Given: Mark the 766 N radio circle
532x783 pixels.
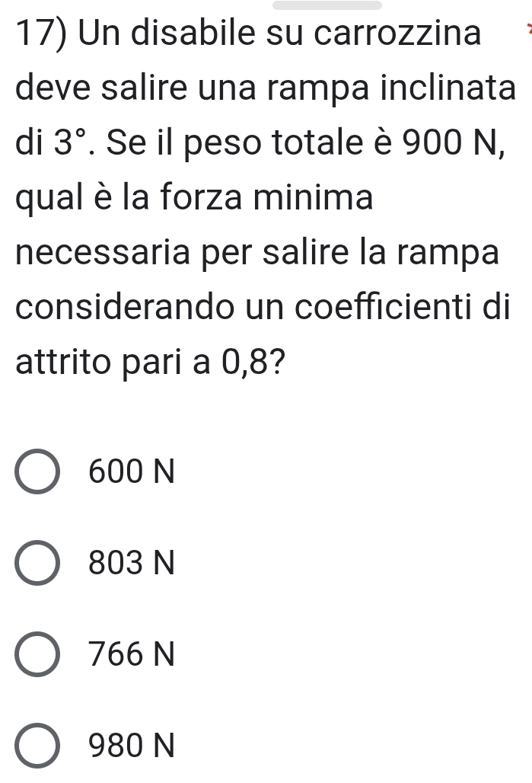Looking at the screenshot, I should point(37,654).
